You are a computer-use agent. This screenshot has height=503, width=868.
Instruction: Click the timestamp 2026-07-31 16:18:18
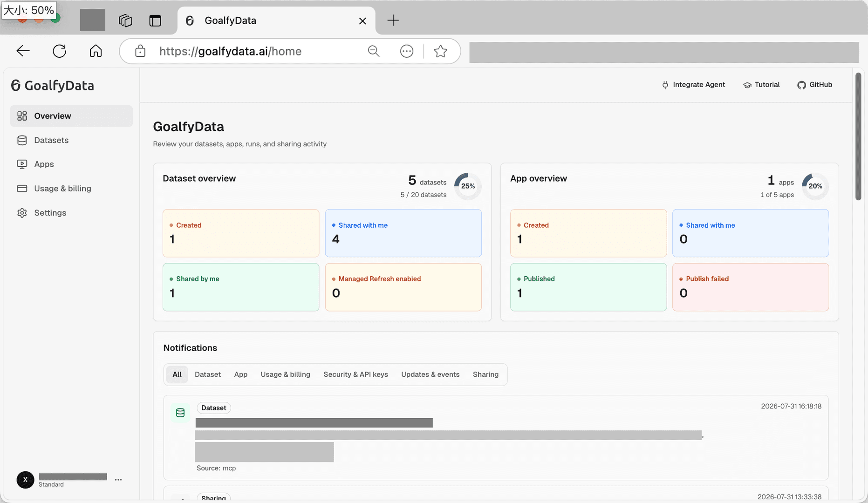point(791,406)
